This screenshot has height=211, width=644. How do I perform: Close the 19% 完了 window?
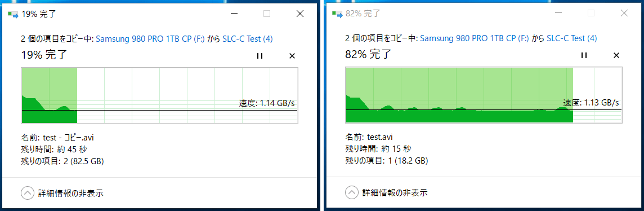(300, 14)
